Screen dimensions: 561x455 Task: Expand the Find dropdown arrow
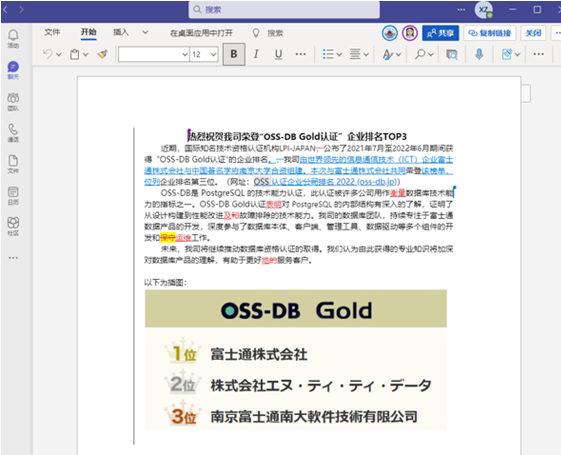pyautogui.click(x=431, y=55)
